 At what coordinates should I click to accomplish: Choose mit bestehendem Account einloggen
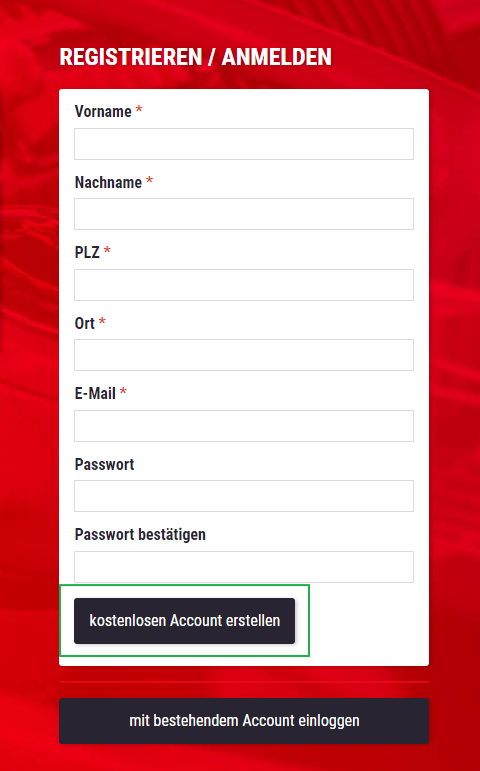click(x=244, y=721)
